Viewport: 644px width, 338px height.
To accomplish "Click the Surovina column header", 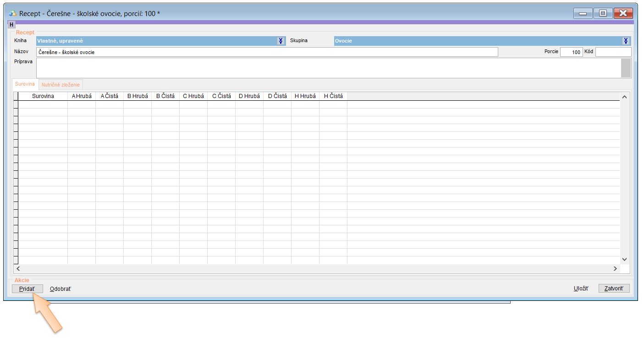I will 43,96.
